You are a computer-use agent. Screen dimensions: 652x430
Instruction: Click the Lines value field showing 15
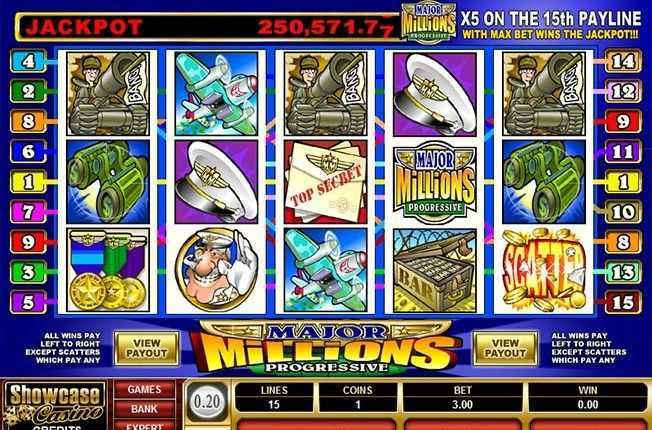click(274, 405)
